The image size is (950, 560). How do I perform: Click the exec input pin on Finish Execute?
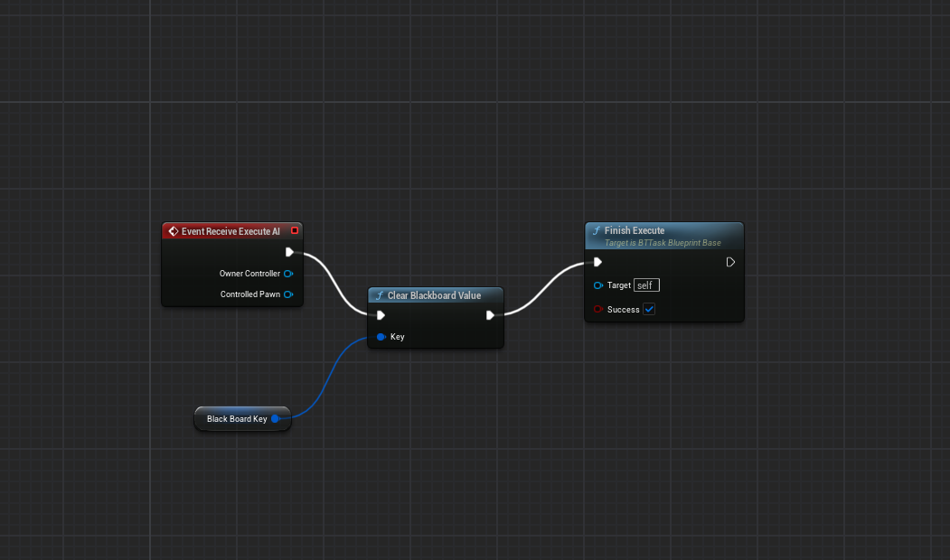(597, 263)
